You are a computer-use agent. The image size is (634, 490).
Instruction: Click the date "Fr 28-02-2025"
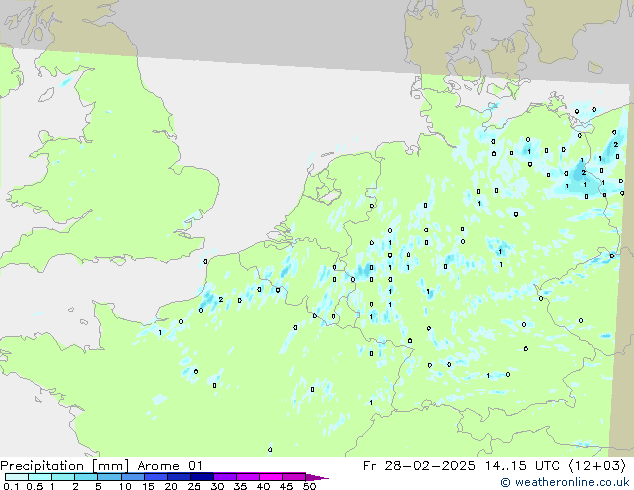[x=419, y=466]
